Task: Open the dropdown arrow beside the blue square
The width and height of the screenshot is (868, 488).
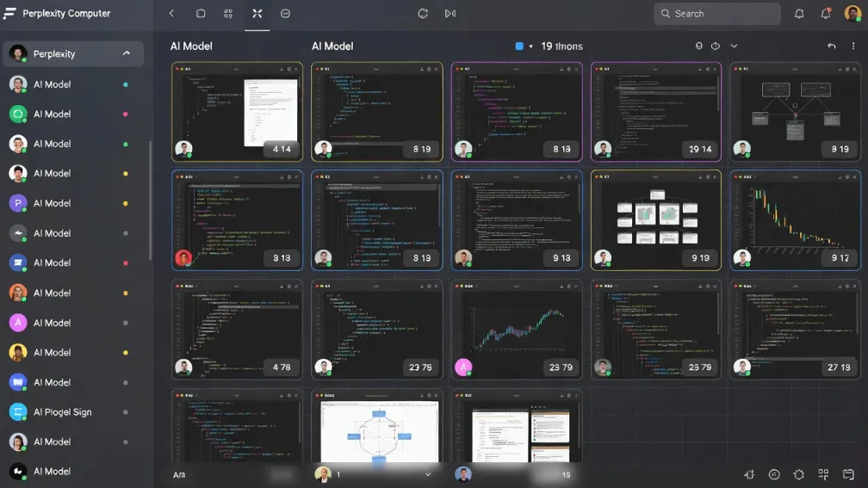Action: coord(531,46)
